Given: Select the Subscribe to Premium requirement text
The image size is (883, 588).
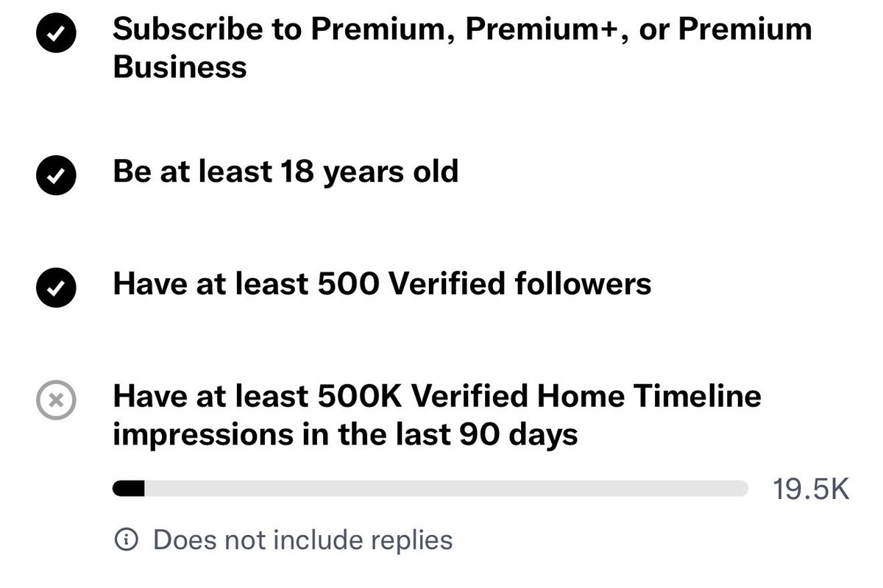Looking at the screenshot, I should 462,48.
